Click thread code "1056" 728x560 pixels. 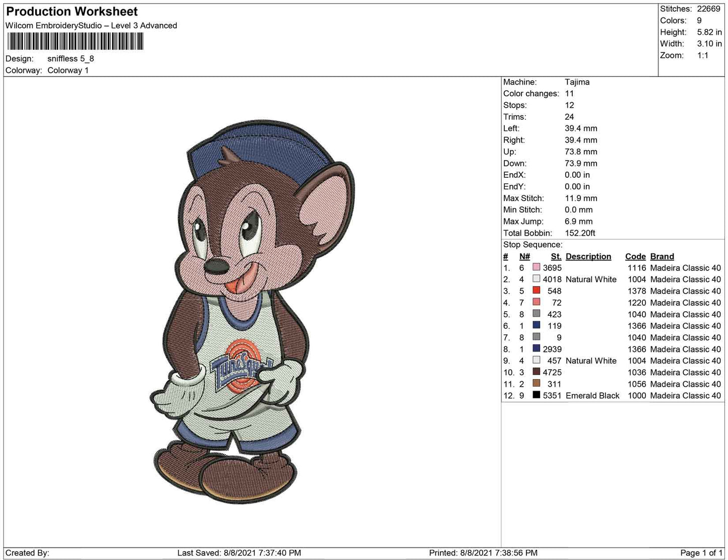pos(637,384)
